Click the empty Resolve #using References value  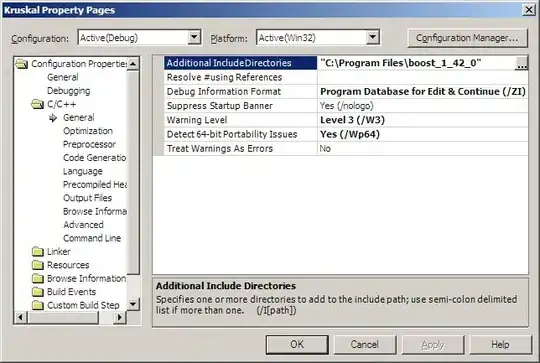[x=423, y=77]
